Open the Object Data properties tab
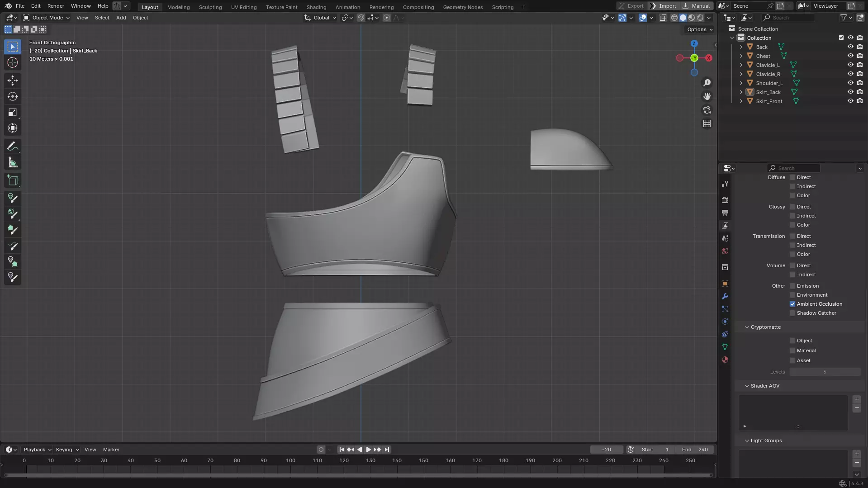 point(725,347)
